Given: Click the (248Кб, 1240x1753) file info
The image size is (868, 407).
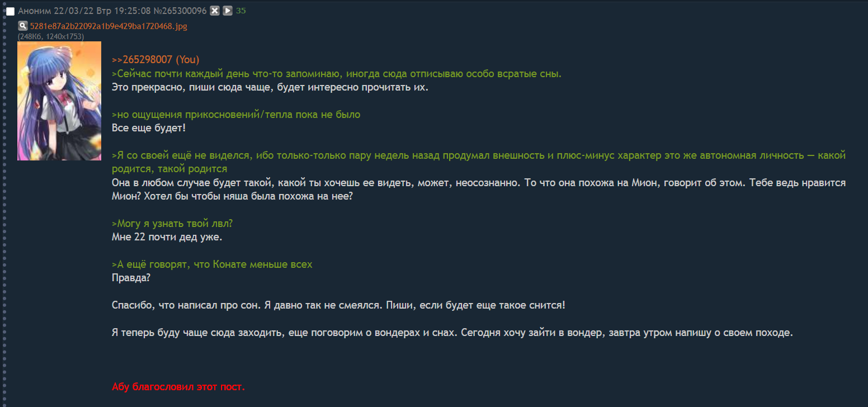Looking at the screenshot, I should coord(51,36).
